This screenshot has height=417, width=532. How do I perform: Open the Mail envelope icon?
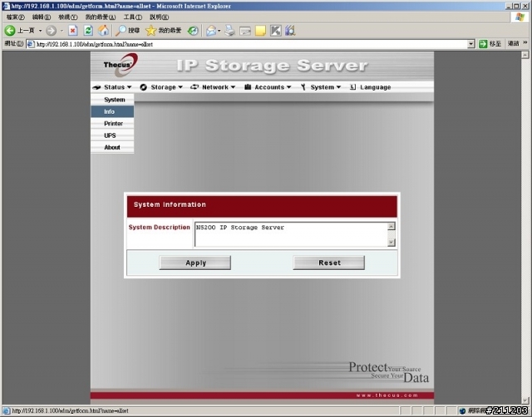point(211,31)
